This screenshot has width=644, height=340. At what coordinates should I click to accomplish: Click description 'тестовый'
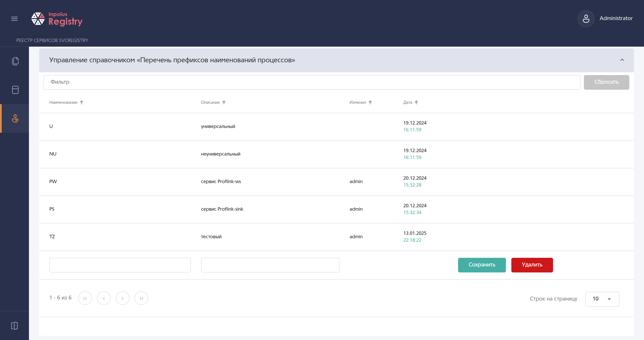(x=211, y=237)
